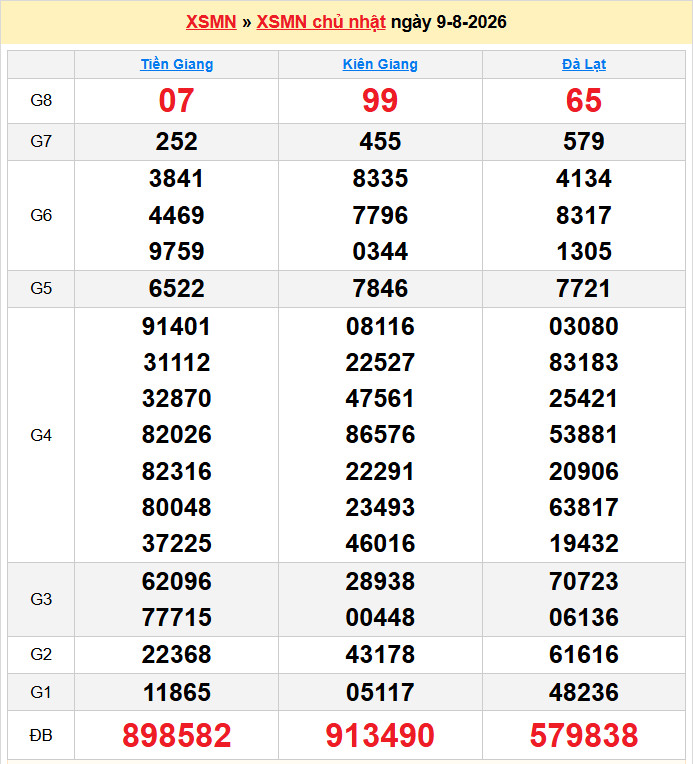Click the G4 number 91401
Viewport: 693px width, 764px height.
[176, 326]
